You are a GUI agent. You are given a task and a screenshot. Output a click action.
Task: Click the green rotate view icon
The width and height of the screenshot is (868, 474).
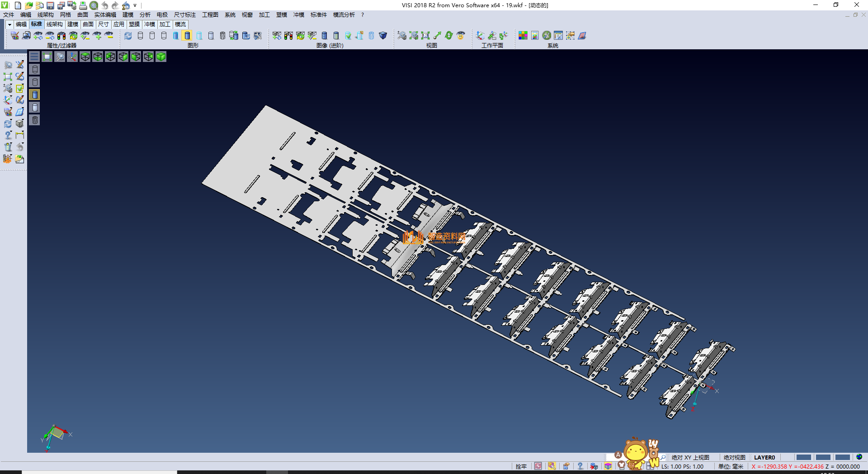point(448,35)
